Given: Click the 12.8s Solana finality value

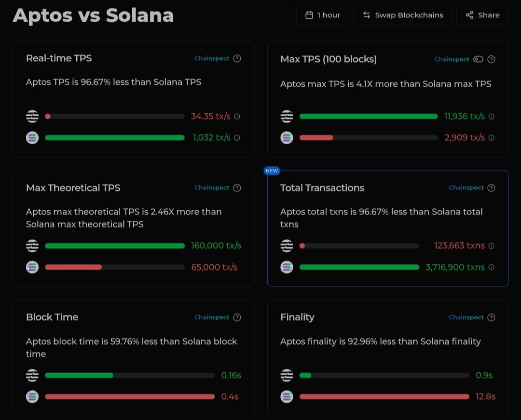Looking at the screenshot, I should [x=485, y=396].
